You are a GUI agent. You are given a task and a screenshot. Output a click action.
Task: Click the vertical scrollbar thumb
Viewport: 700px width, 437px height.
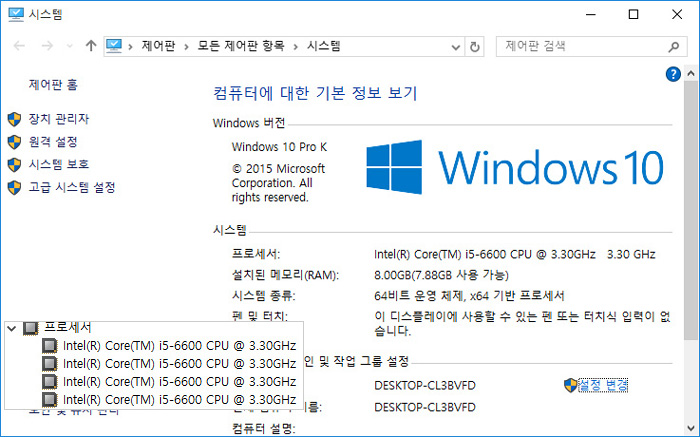[691, 211]
